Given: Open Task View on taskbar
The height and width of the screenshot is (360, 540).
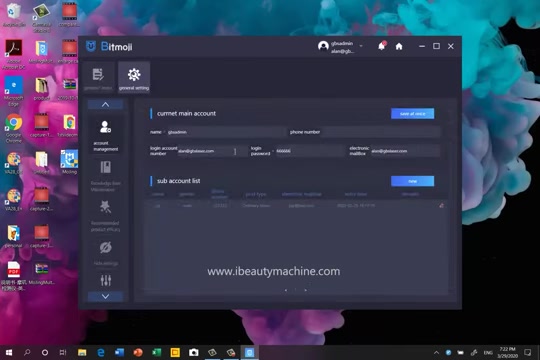Looking at the screenshot, I should tap(63, 352).
